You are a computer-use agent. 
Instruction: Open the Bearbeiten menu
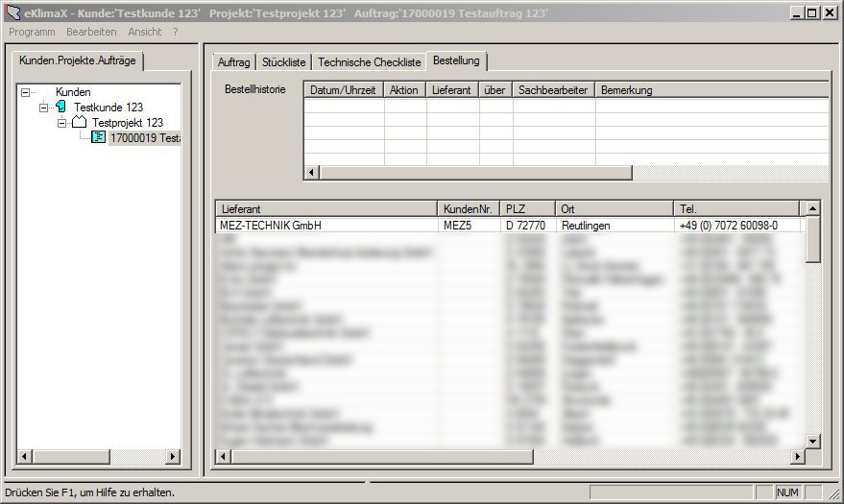91,32
